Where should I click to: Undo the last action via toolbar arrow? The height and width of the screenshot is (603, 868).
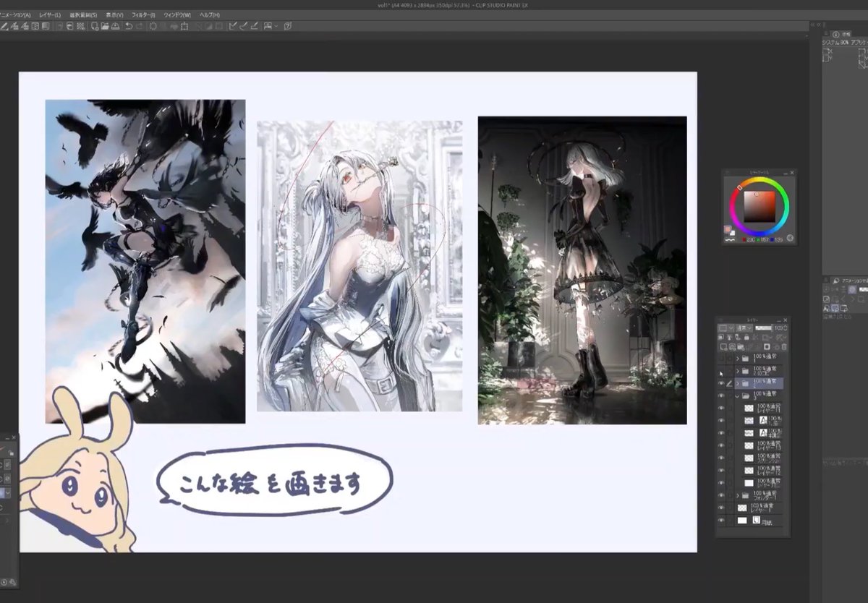129,26
